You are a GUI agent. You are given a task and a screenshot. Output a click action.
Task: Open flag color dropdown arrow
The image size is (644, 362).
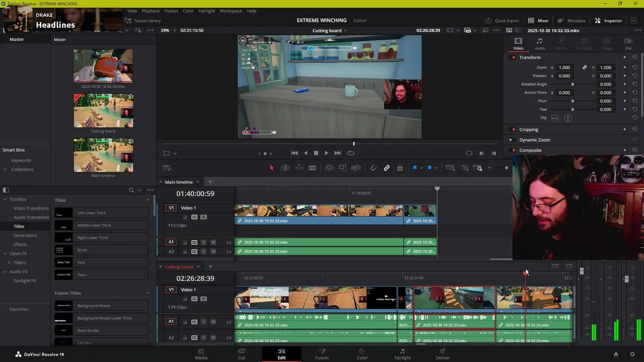(x=421, y=168)
